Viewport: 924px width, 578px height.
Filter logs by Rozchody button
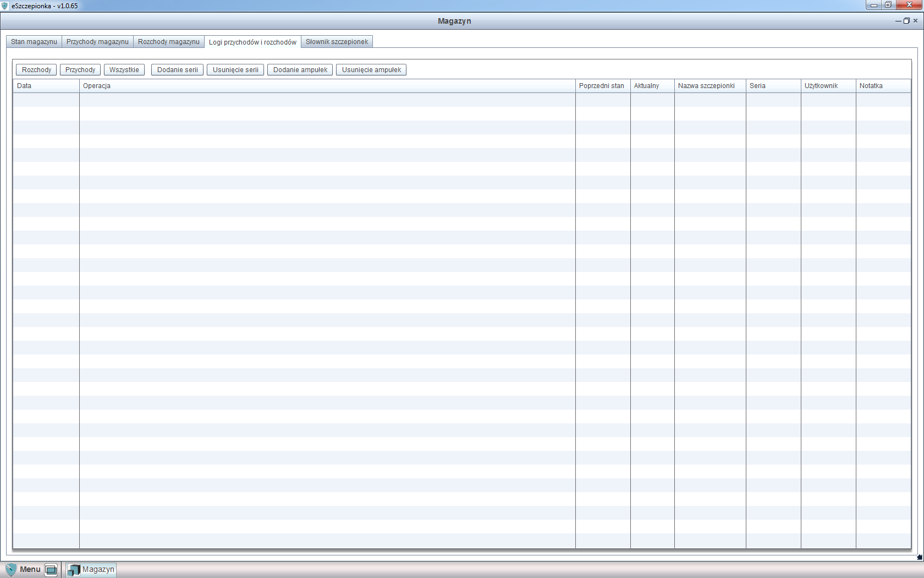point(36,70)
